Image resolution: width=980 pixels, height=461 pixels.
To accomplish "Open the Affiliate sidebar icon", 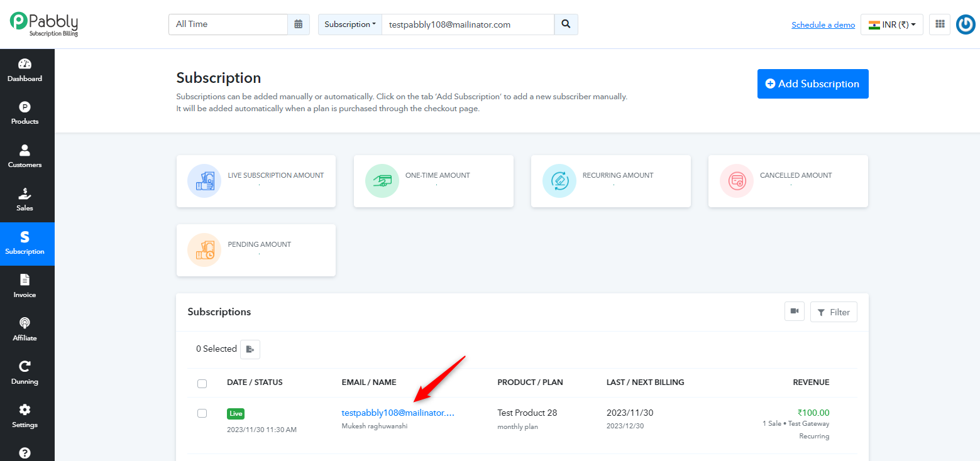I will (25, 323).
